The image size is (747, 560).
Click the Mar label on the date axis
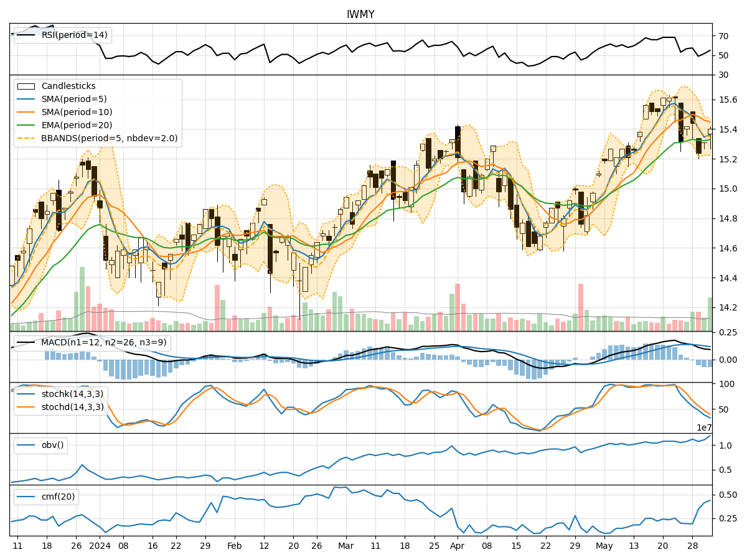pos(345,546)
